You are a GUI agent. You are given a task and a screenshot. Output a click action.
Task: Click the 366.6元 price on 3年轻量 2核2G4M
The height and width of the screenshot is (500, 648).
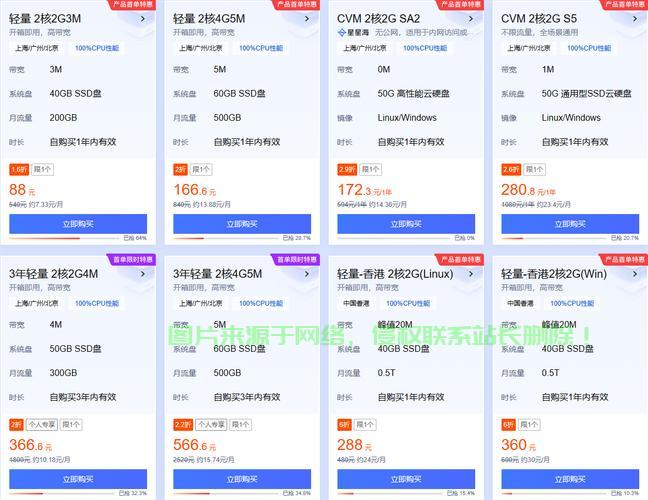31,446
